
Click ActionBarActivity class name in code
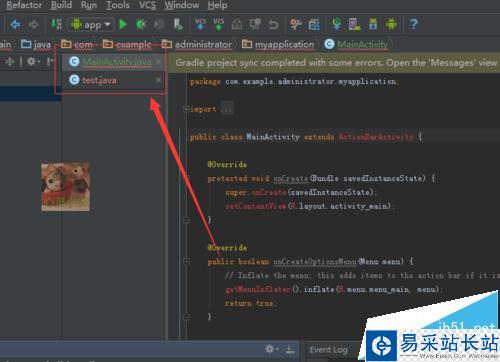pyautogui.click(x=376, y=137)
